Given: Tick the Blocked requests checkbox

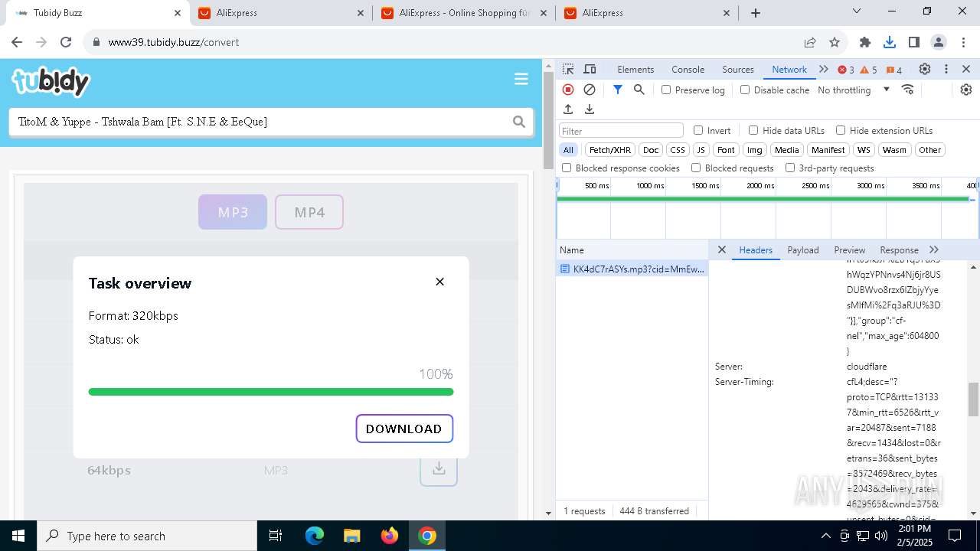Looking at the screenshot, I should tap(696, 168).
